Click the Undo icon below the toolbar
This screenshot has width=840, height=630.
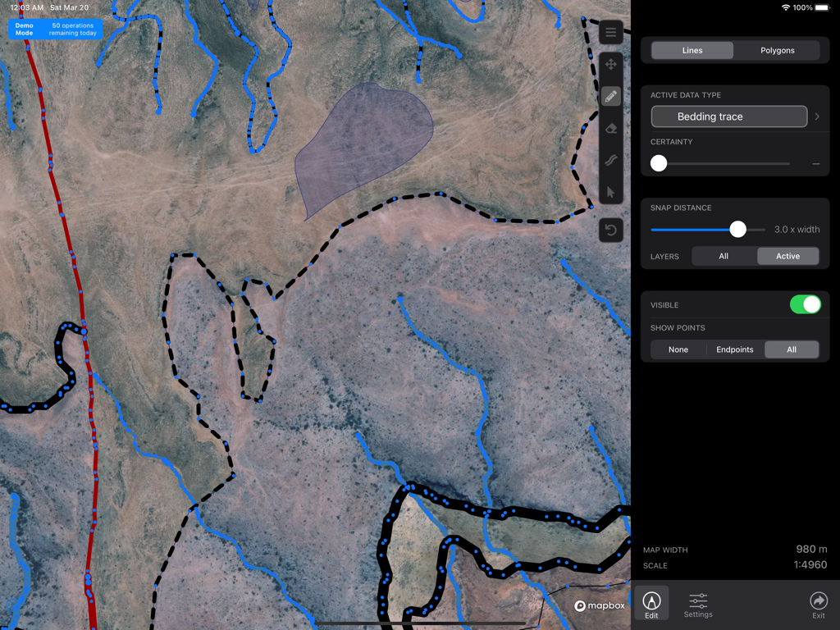pyautogui.click(x=610, y=230)
